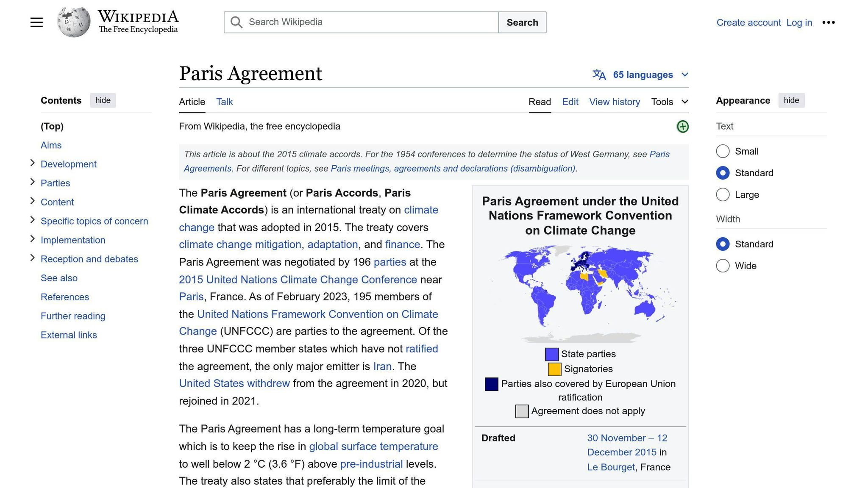The height and width of the screenshot is (488, 868).
Task: Go to Aims in contents
Action: [51, 145]
